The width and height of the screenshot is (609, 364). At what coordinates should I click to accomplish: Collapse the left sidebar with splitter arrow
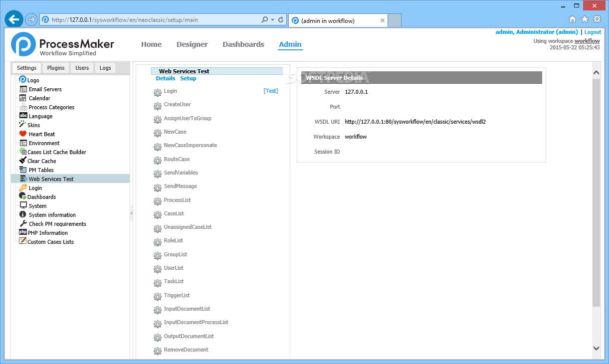[132, 213]
